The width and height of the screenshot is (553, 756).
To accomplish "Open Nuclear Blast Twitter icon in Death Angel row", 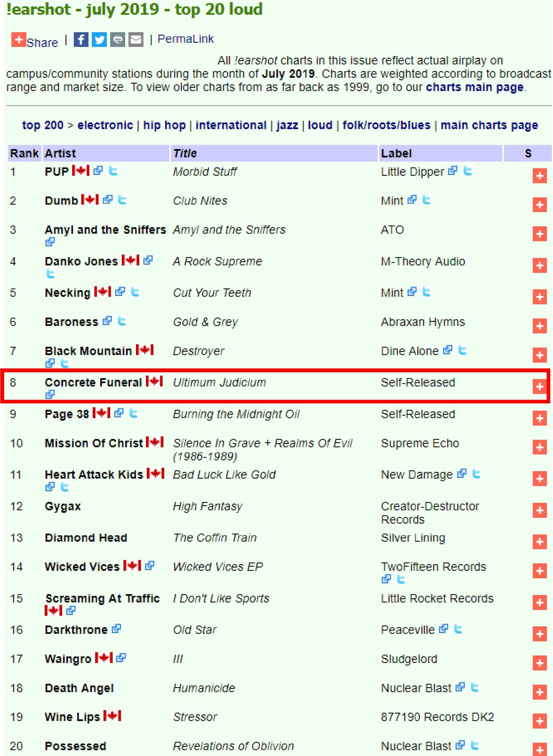I will (474, 687).
